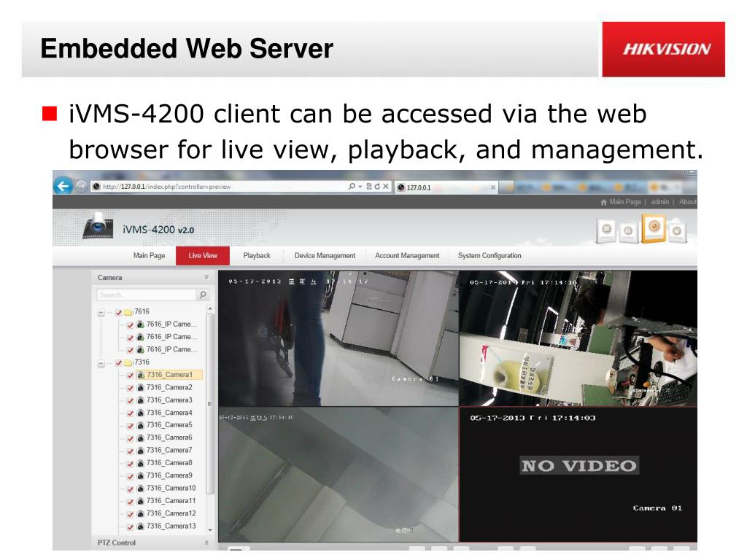Switch to the Playback tab
747x560 pixels.
point(257,256)
